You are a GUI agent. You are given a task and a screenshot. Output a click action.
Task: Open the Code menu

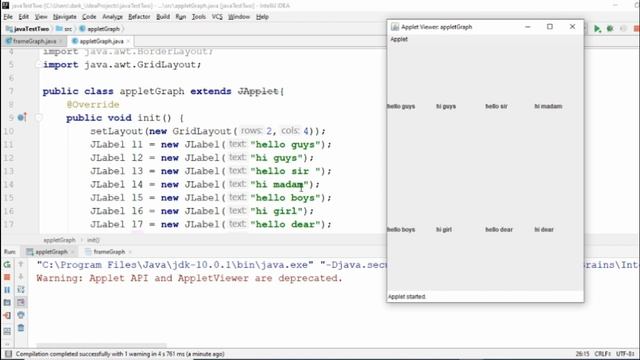pos(89,17)
